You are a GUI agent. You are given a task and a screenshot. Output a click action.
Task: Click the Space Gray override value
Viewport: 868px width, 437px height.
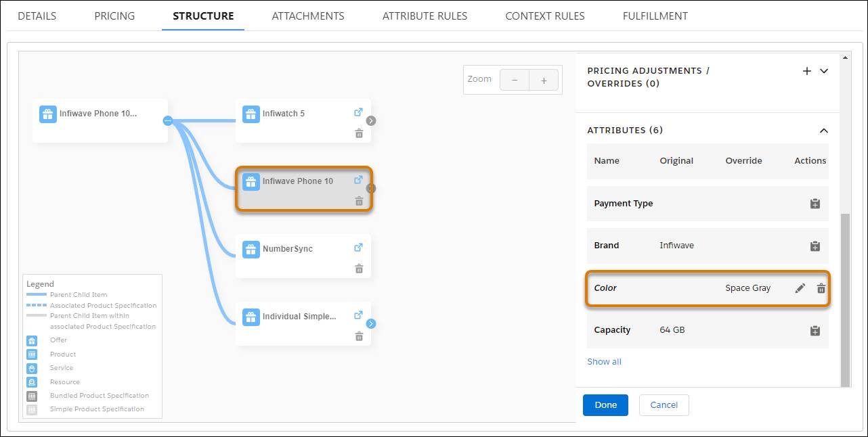pyautogui.click(x=747, y=288)
